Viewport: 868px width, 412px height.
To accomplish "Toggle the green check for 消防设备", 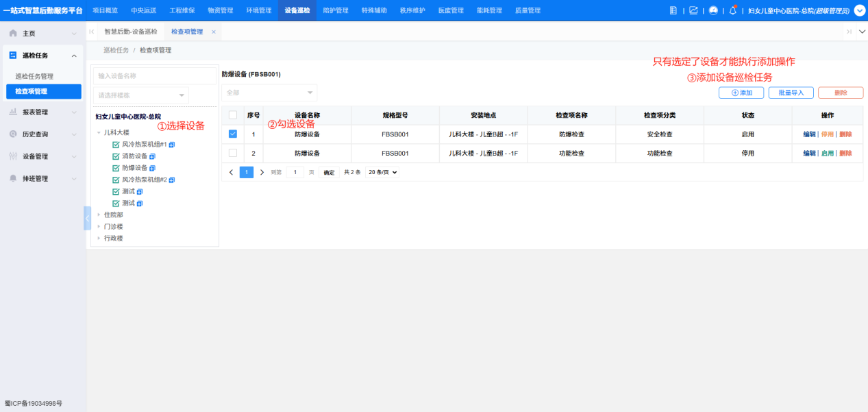I will 116,156.
